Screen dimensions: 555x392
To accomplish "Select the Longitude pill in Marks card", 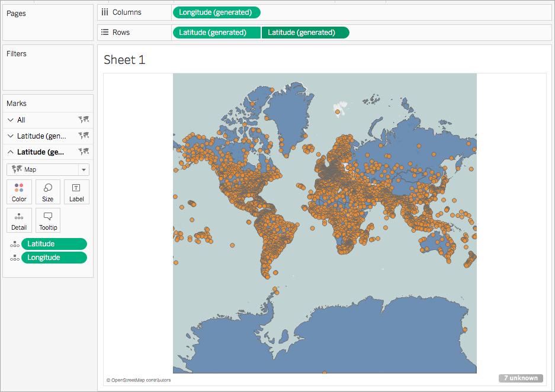I will (54, 257).
